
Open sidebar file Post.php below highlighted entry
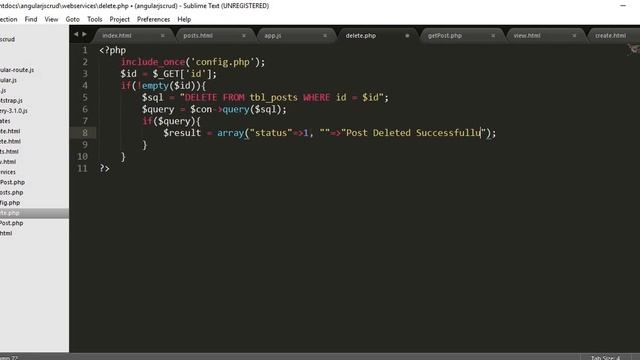coord(11,223)
